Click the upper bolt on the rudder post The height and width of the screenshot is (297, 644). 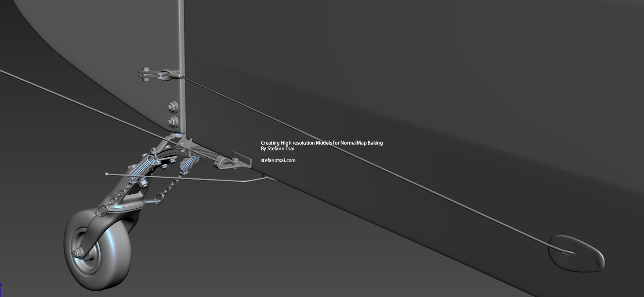tap(172, 107)
